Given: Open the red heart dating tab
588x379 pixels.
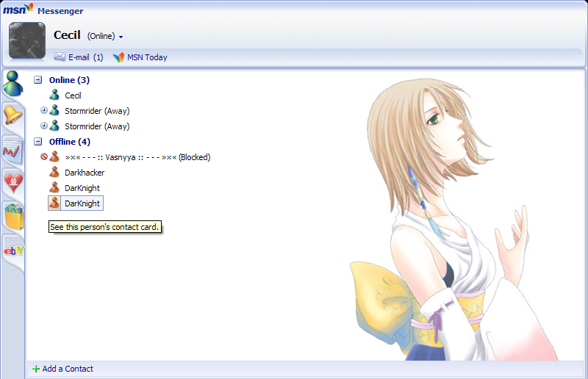Looking at the screenshot, I should pos(13,182).
